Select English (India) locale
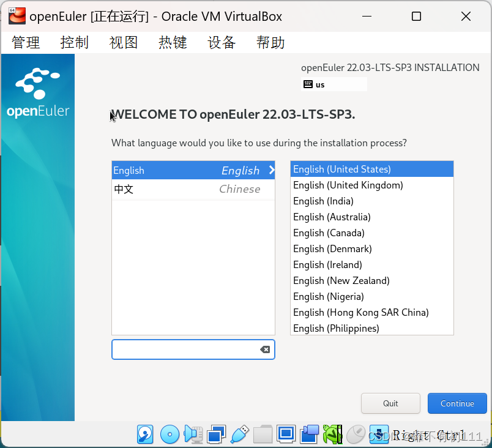Viewport: 492px width, 448px height. coord(372,201)
